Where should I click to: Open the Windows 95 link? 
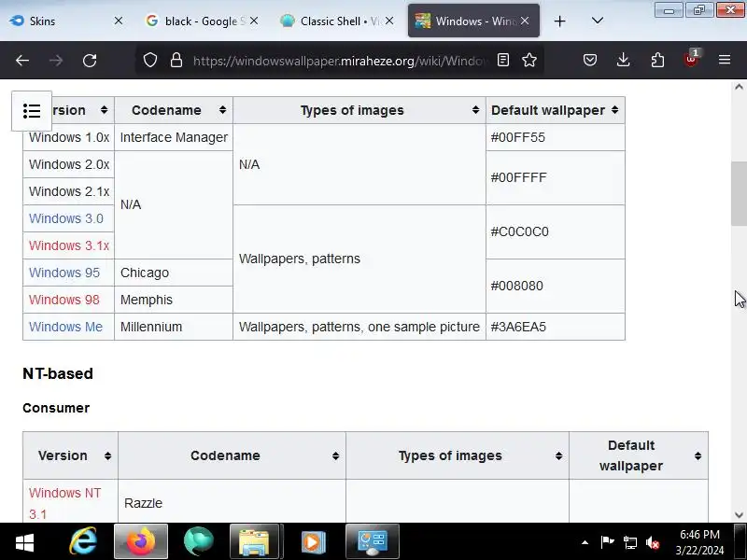click(63, 273)
